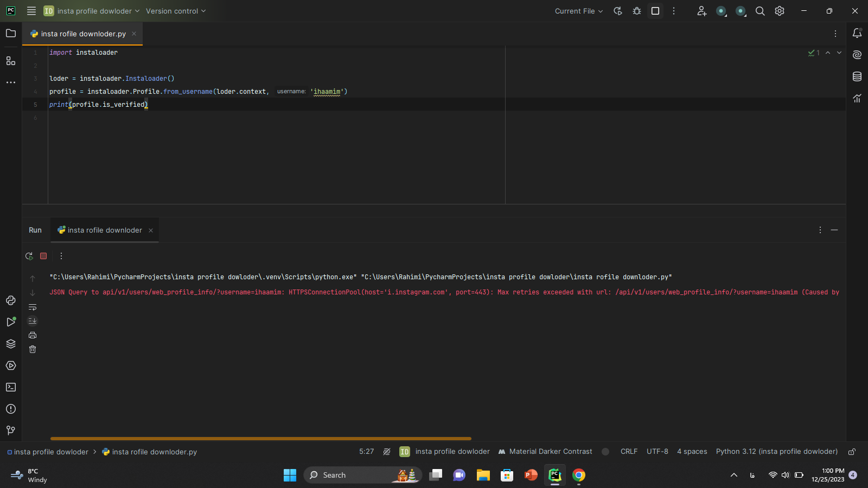The height and width of the screenshot is (488, 868).
Task: Open the Current File run configuration dropdown
Action: pos(578,11)
